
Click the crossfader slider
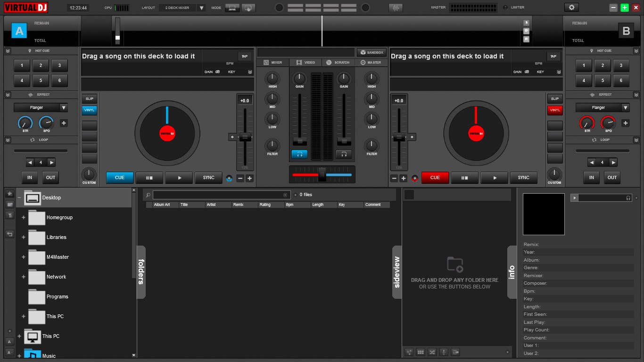322,174
